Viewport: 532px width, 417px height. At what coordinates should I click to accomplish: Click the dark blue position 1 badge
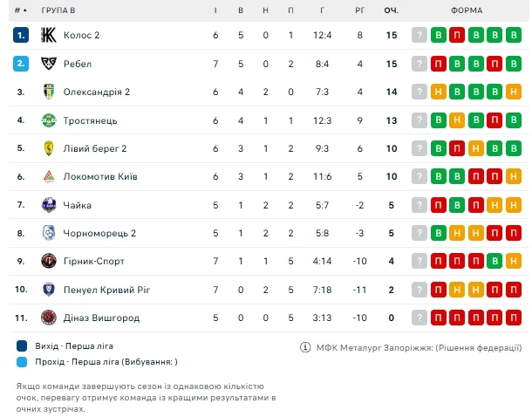22,36
